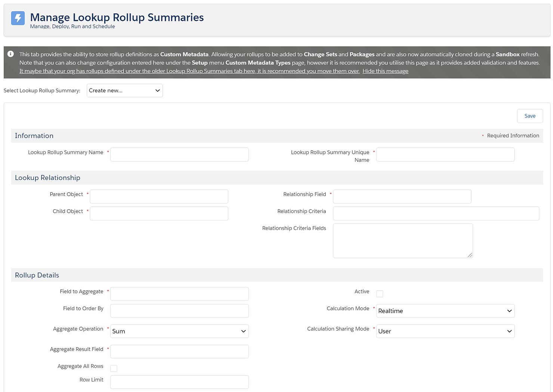553x392 pixels.
Task: Click the resize handle of Relationship Criteria Fields
Action: (x=470, y=255)
